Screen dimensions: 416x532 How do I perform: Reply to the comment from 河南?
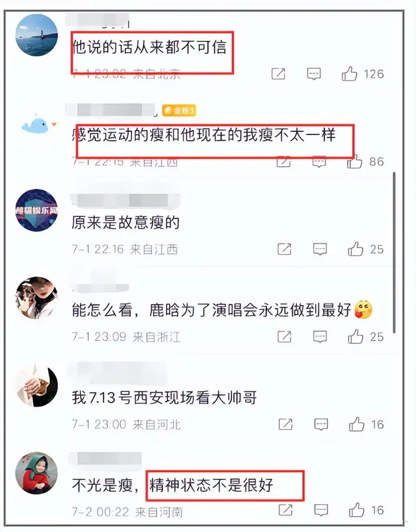coord(321,510)
